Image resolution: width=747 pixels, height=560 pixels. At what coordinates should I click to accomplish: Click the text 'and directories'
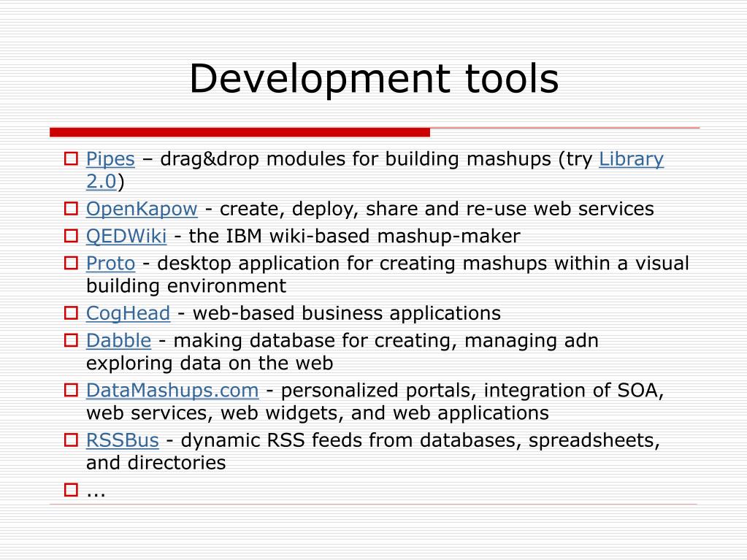point(156,463)
